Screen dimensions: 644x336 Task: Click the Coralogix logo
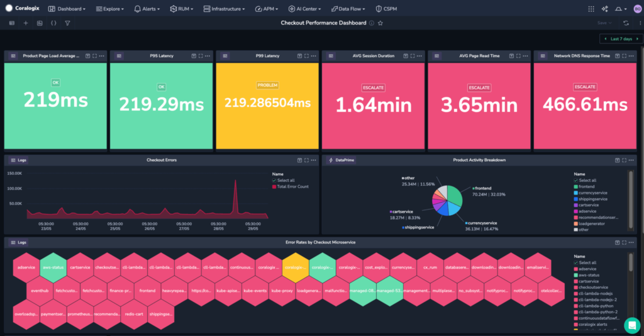click(22, 8)
